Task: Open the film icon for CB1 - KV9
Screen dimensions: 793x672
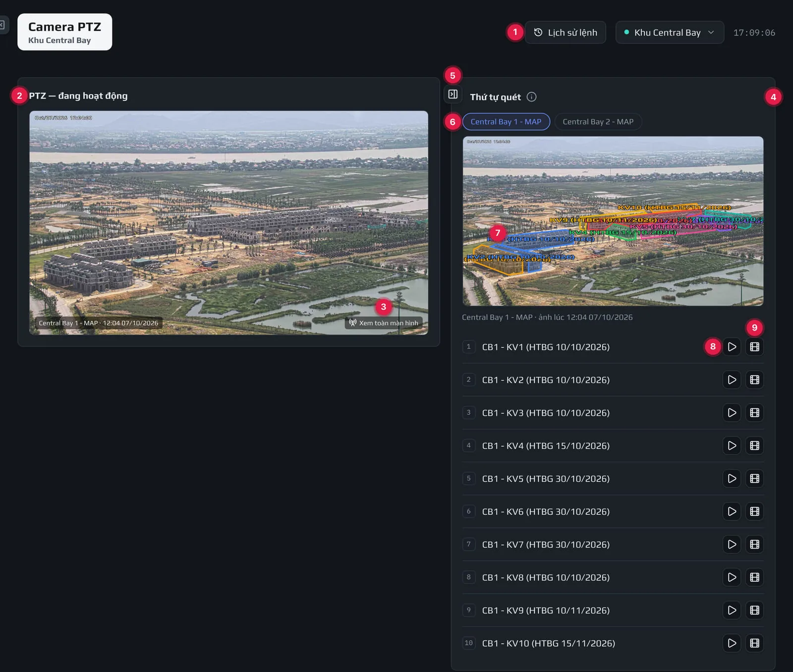Action: click(754, 610)
